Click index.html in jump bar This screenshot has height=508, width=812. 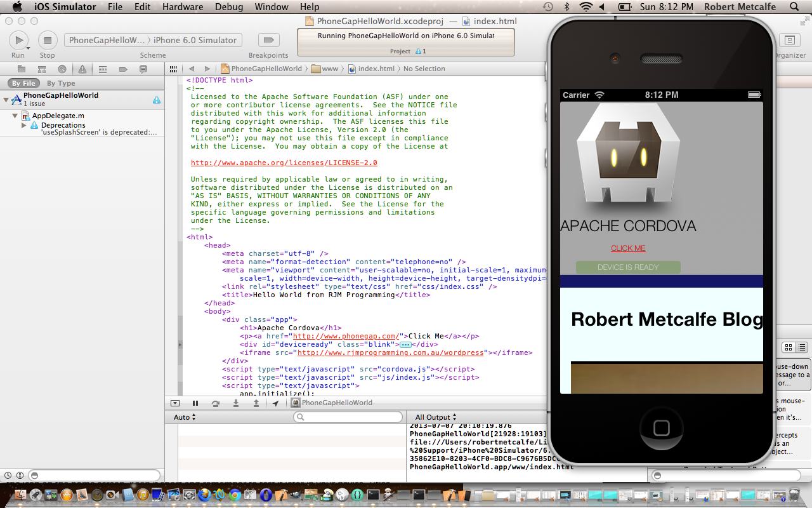(x=371, y=69)
